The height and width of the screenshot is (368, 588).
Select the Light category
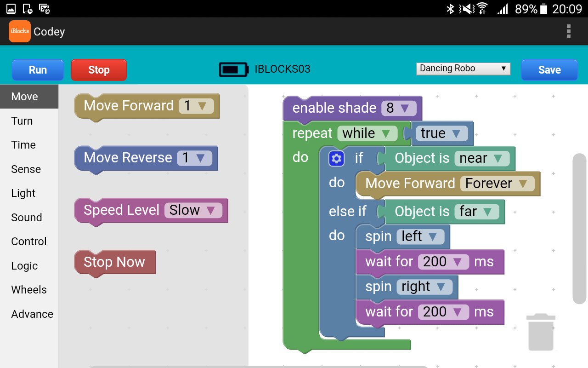click(x=29, y=193)
